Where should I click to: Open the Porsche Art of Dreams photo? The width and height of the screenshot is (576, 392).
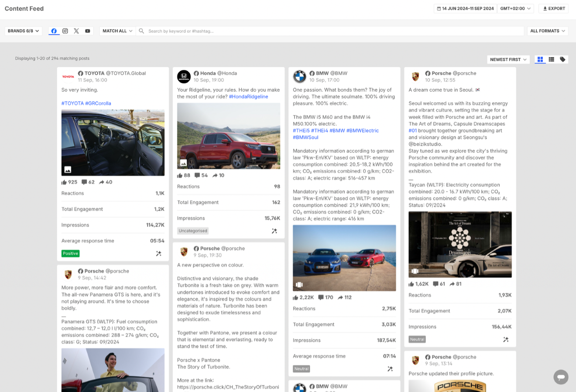460,245
